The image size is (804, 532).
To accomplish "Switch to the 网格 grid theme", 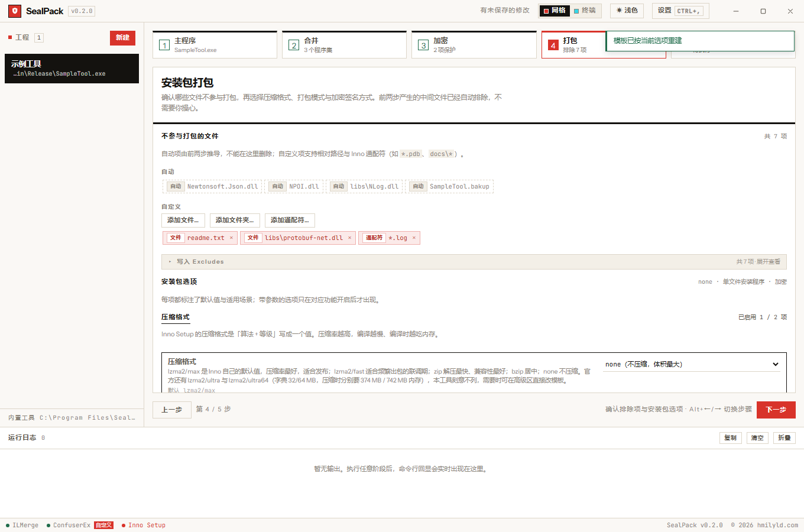I will tap(555, 11).
